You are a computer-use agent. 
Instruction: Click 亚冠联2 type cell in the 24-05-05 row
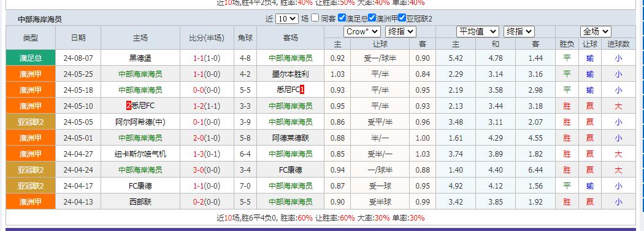31,122
